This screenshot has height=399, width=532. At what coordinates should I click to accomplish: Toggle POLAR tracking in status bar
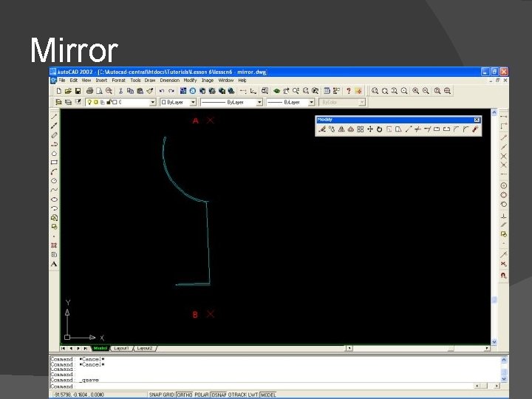click(202, 395)
